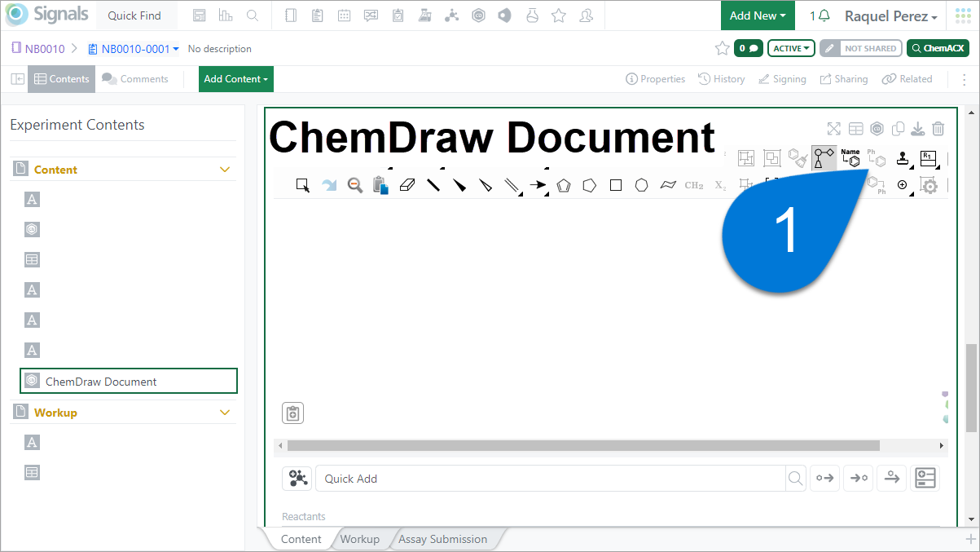
Task: Favorite the experiment with star icon
Action: tap(722, 48)
